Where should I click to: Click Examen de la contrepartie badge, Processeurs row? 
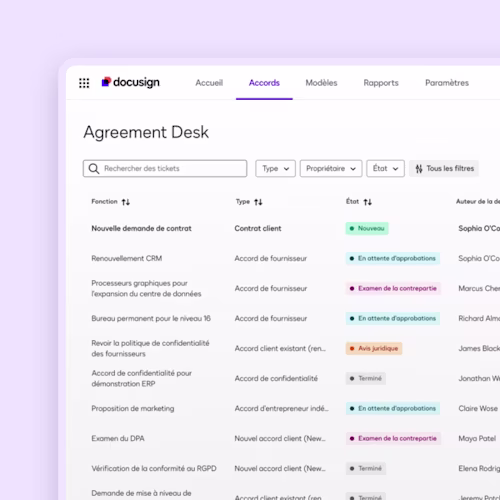(393, 288)
